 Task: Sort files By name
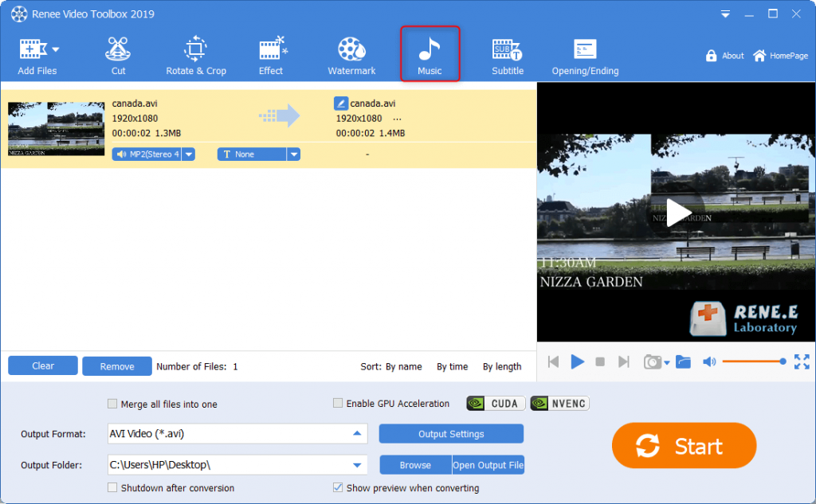tap(403, 367)
